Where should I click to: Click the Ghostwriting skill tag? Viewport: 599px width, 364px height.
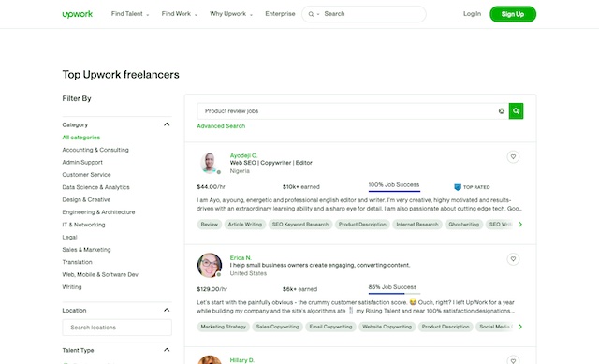tap(464, 225)
